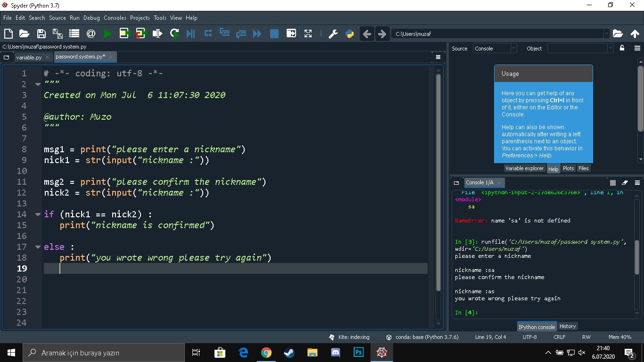Screen dimensions: 644x362
Task: Toggle the lock icon in the Help pane
Action: (622, 48)
